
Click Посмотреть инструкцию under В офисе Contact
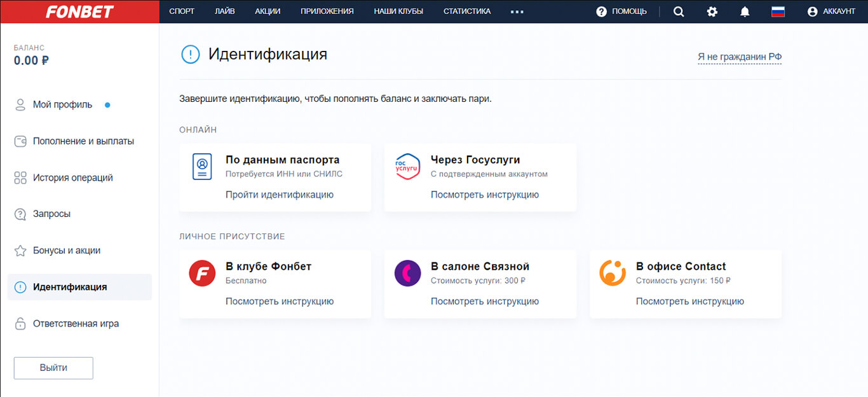click(690, 302)
